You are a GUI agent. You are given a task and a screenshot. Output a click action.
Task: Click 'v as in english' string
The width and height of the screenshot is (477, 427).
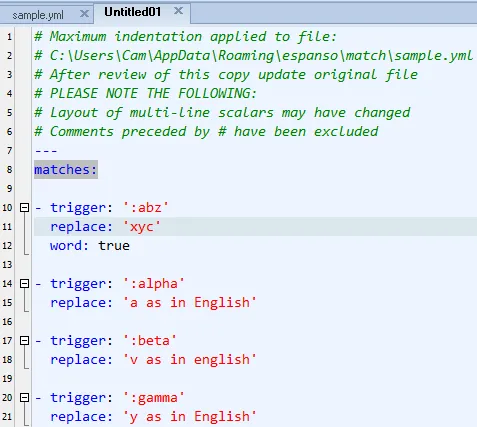coord(189,360)
